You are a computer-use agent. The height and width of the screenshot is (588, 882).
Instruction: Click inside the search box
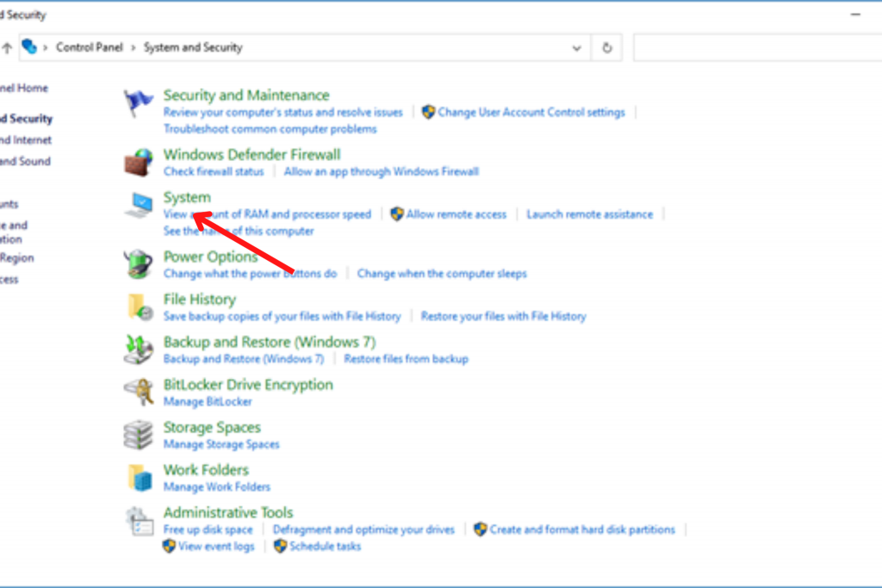tap(758, 47)
